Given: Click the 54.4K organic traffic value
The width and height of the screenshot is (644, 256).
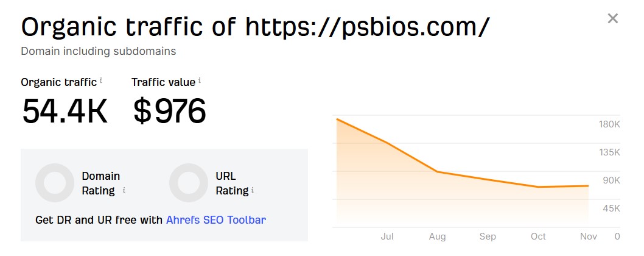Looking at the screenshot, I should pyautogui.click(x=65, y=111).
